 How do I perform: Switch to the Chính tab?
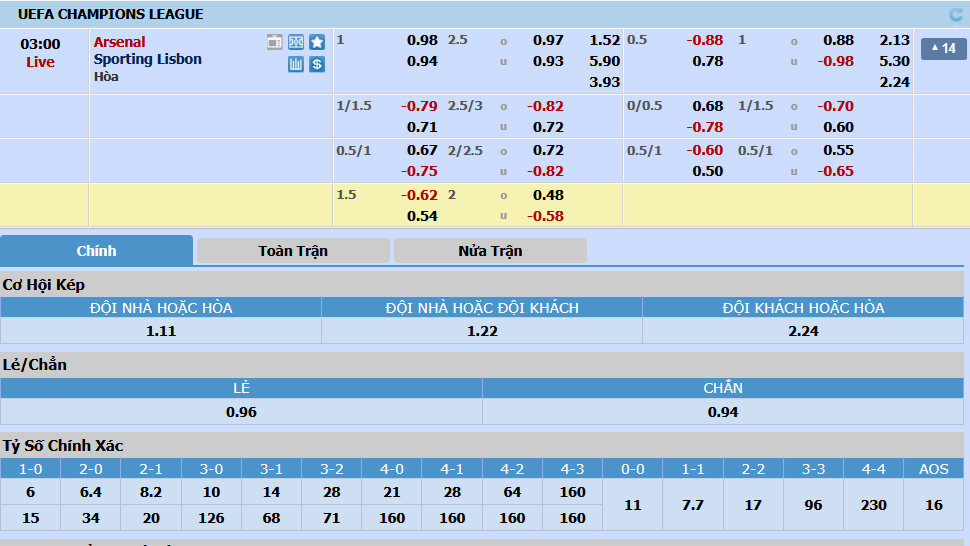(97, 250)
